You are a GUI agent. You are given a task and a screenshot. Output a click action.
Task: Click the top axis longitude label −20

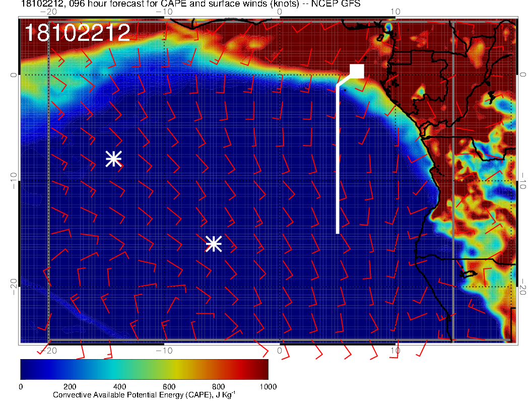pyautogui.click(x=48, y=12)
